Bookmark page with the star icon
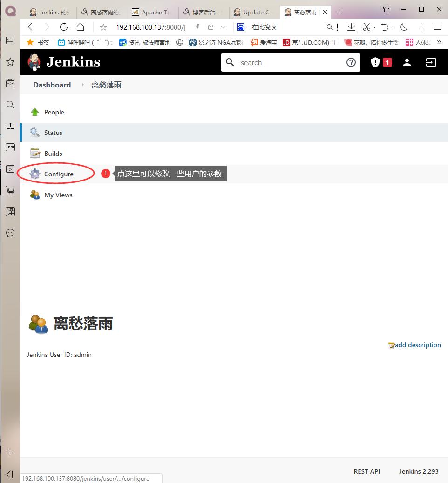448x483 pixels. pyautogui.click(x=103, y=27)
